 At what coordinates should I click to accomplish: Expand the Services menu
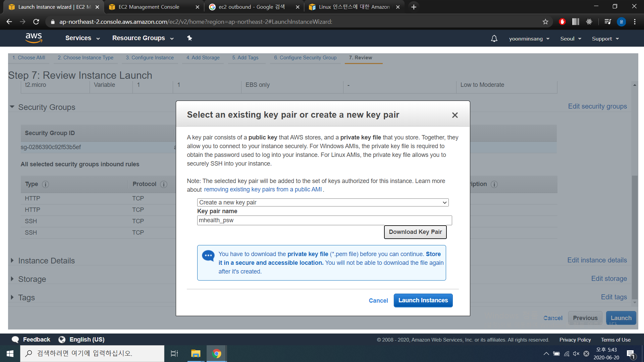tap(83, 38)
